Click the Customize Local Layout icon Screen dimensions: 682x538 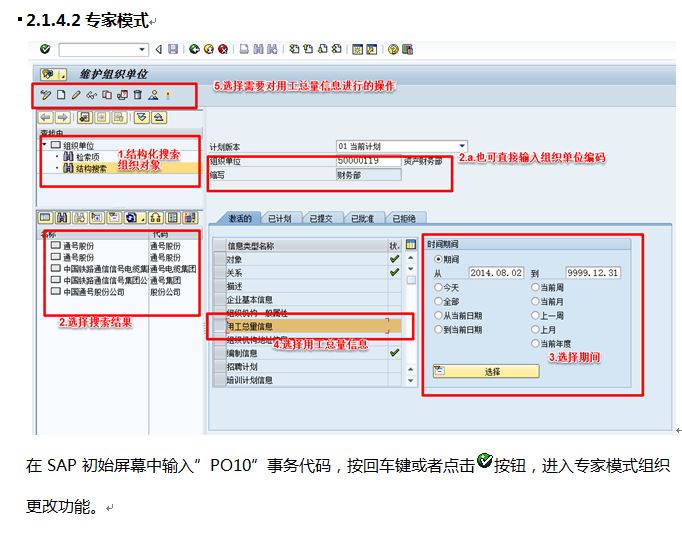tap(408, 49)
